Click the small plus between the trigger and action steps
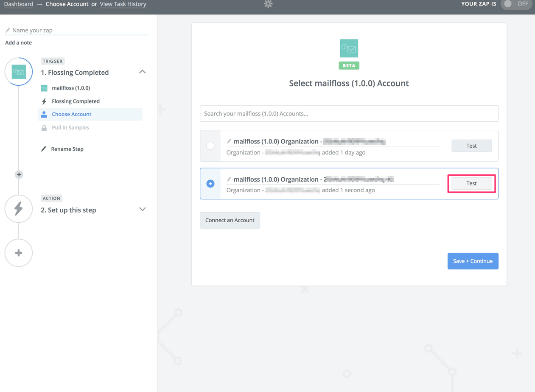This screenshot has width=535, height=392. click(x=19, y=174)
